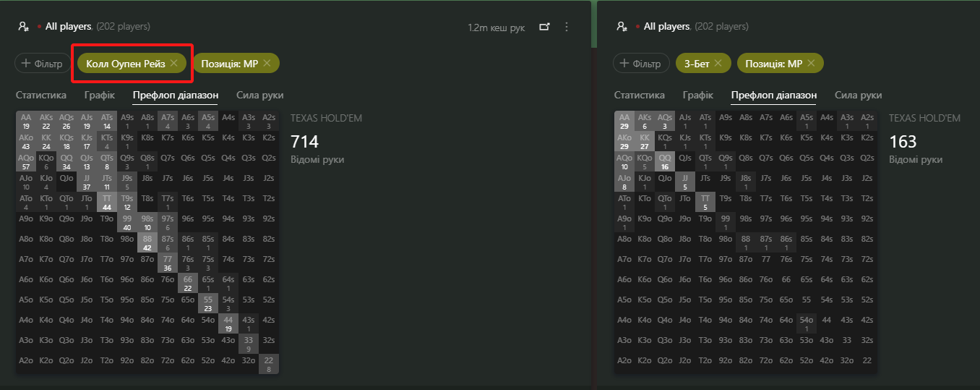Open the three-dot menu in left panel
The image size is (980, 390).
pyautogui.click(x=567, y=27)
